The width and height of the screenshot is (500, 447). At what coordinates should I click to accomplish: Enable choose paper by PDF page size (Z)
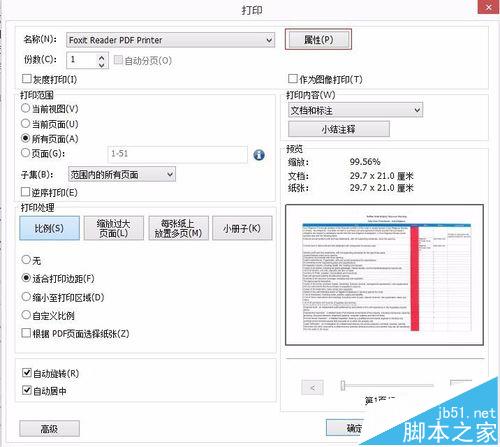point(26,333)
